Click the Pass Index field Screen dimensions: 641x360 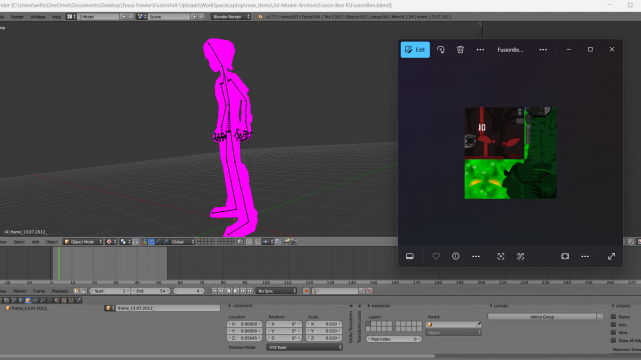tap(393, 339)
